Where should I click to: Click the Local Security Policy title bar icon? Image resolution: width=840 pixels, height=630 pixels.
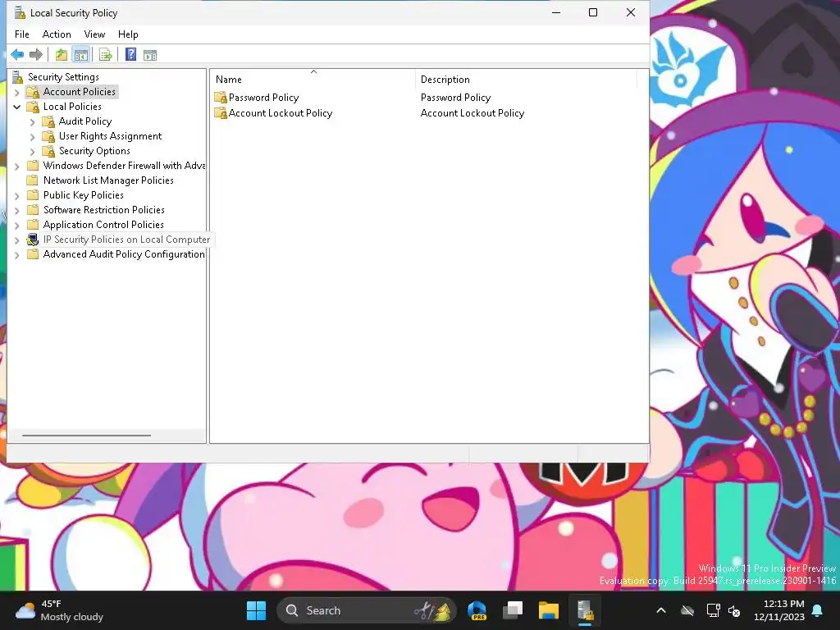point(20,12)
